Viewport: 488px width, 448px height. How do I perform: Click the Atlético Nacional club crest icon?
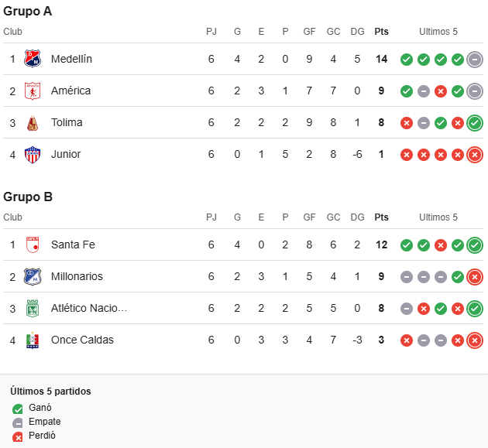click(32, 308)
